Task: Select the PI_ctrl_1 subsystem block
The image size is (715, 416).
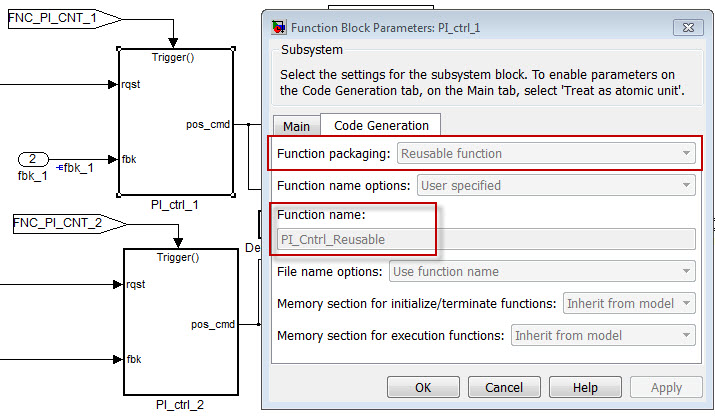Action: click(x=176, y=120)
